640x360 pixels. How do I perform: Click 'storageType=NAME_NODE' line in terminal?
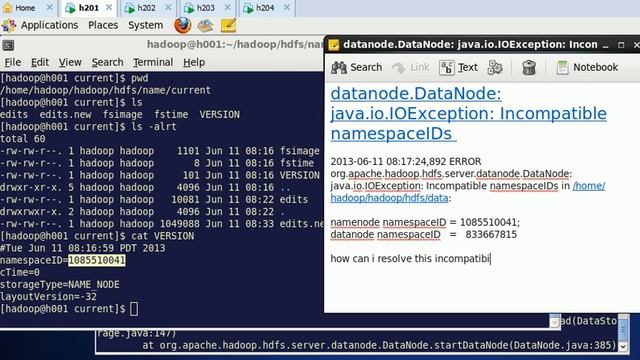60,284
